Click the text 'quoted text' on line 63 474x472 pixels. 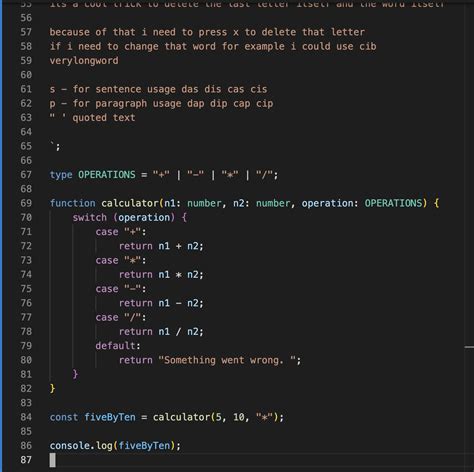coord(104,118)
